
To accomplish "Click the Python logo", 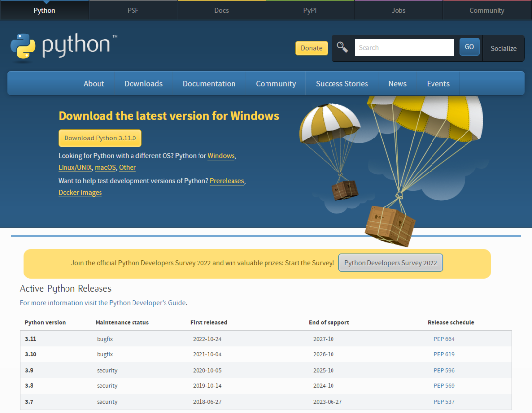I will click(64, 47).
